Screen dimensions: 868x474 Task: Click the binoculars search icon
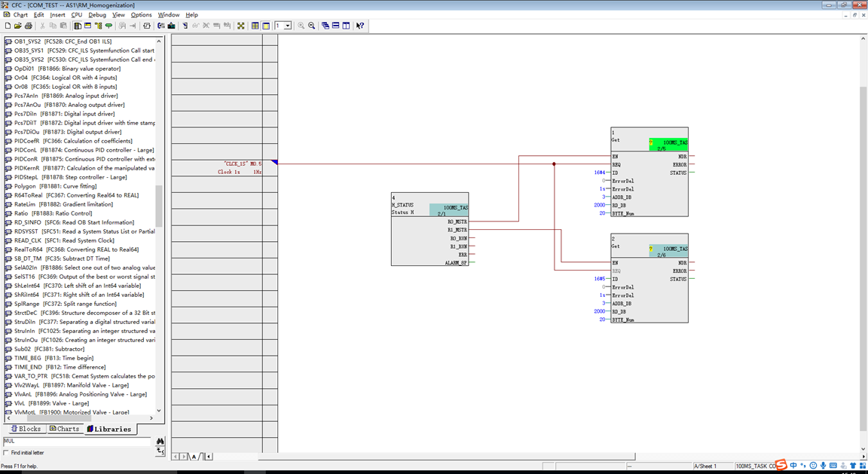(x=160, y=442)
